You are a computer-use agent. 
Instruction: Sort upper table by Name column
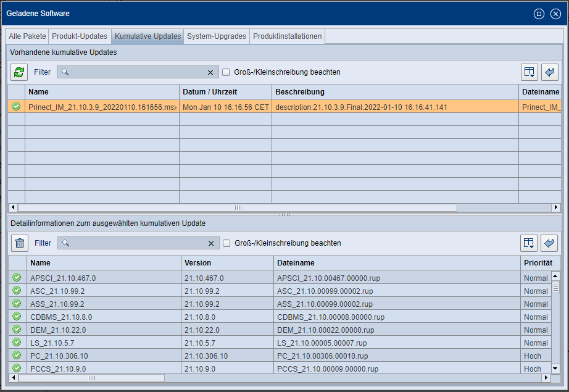point(102,92)
